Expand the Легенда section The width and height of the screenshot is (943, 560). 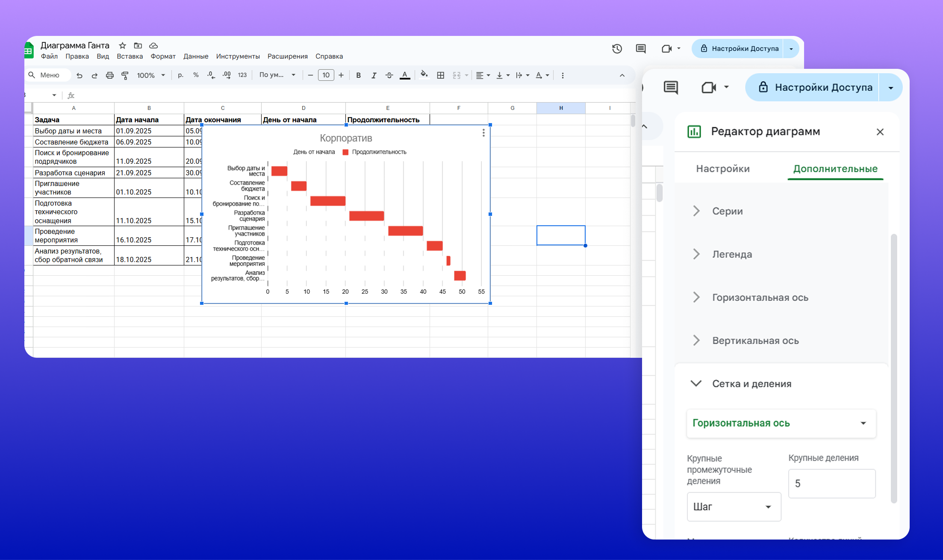pyautogui.click(x=732, y=254)
